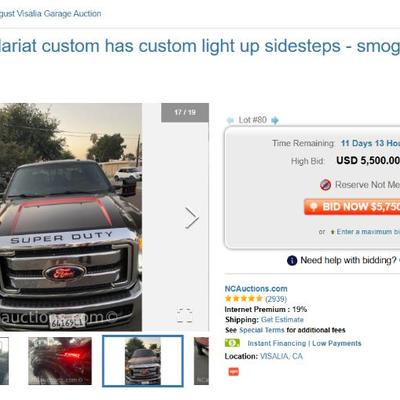Image resolution: width=400 pixels, height=400 pixels.
Task: Select the red light thumbnail photo
Action: [60, 361]
